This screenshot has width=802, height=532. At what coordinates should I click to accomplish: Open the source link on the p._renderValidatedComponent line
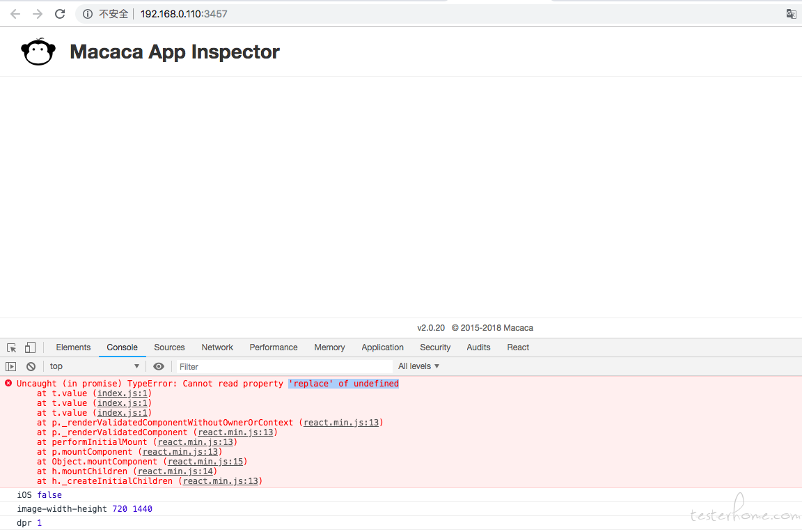235,432
